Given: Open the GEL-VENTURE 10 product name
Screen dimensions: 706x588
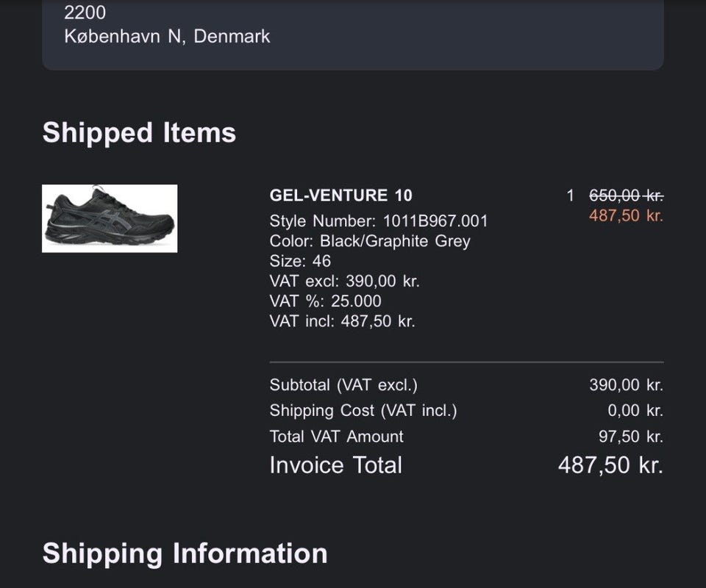Looking at the screenshot, I should tap(341, 196).
